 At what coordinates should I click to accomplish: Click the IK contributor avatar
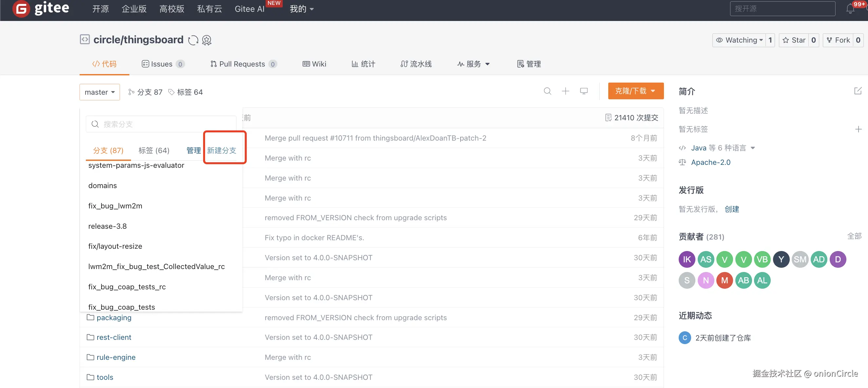(687, 259)
